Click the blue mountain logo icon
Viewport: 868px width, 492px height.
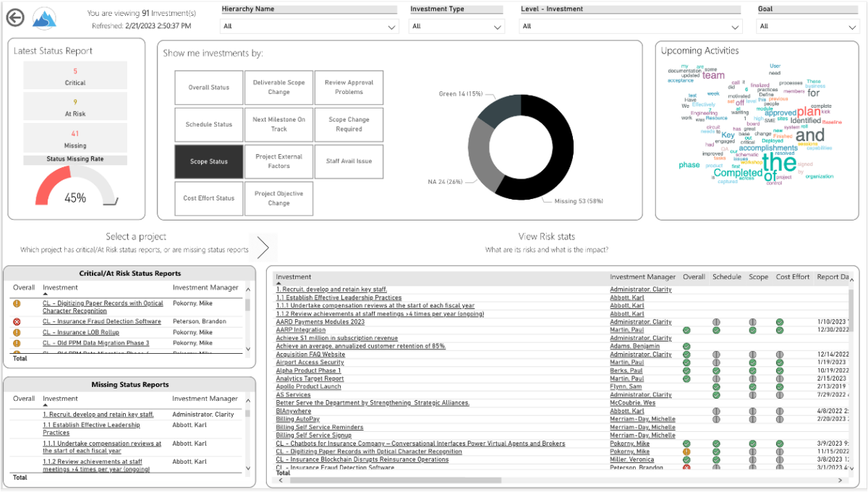[43, 19]
